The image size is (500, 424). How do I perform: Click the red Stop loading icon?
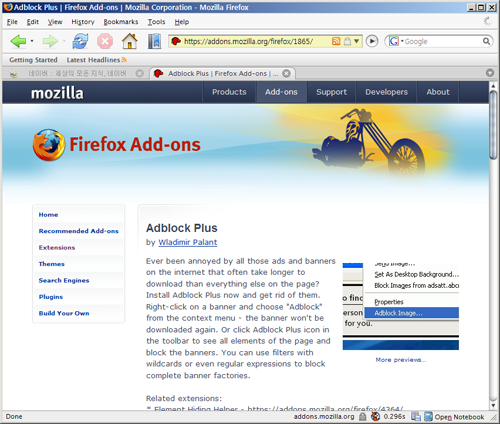pyautogui.click(x=105, y=41)
